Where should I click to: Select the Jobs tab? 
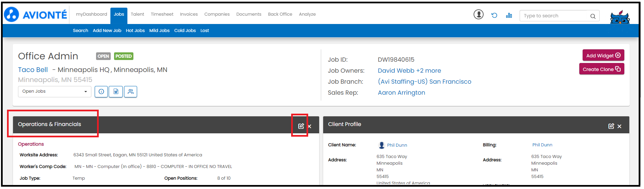119,15
